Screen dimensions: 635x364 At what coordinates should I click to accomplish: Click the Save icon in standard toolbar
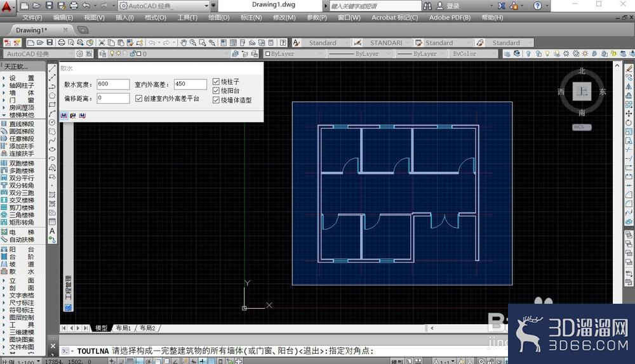(x=50, y=42)
